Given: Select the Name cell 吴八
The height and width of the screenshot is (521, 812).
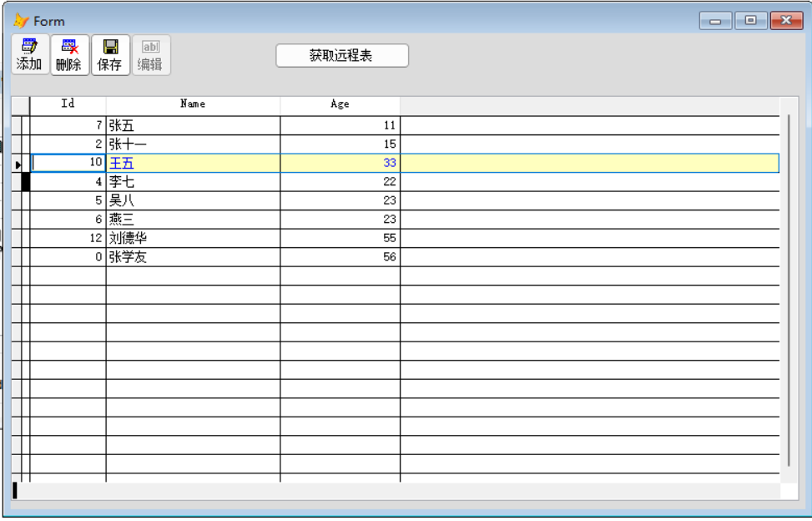Looking at the screenshot, I should [x=193, y=200].
